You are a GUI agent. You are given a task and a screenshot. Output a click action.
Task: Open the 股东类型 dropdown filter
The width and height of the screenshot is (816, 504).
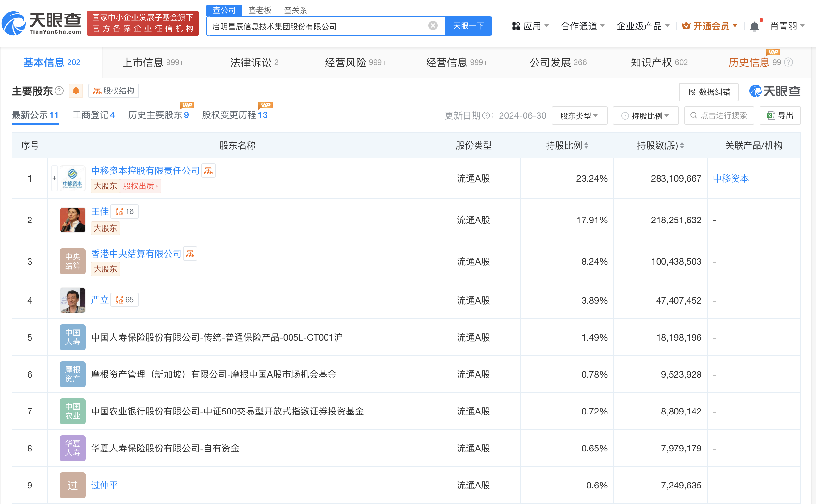tap(579, 115)
